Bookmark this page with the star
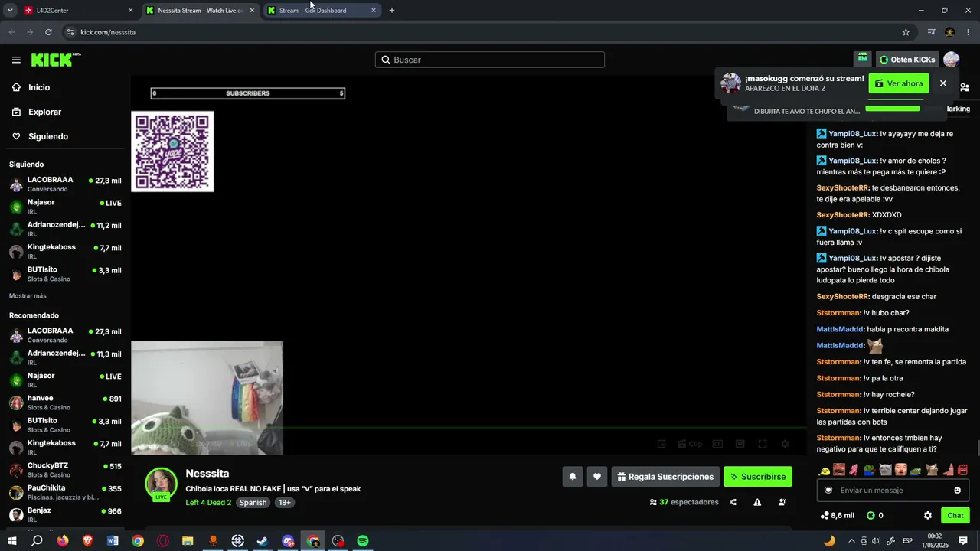Image resolution: width=980 pixels, height=551 pixels. pos(906,32)
